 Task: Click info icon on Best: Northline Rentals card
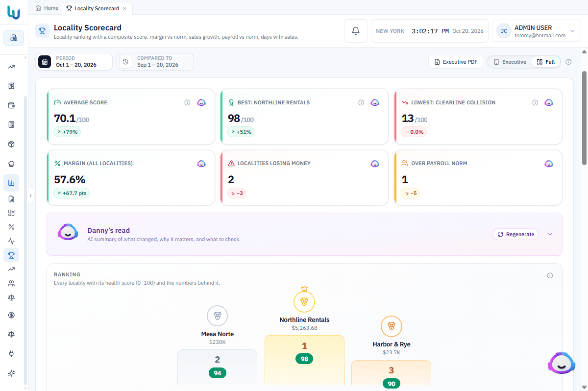pos(361,102)
